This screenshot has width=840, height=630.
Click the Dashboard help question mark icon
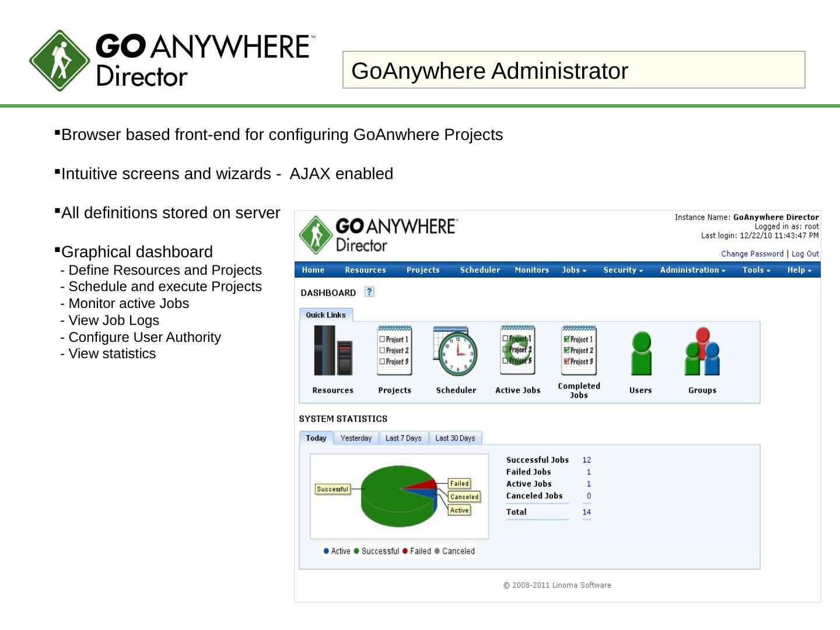pos(369,292)
